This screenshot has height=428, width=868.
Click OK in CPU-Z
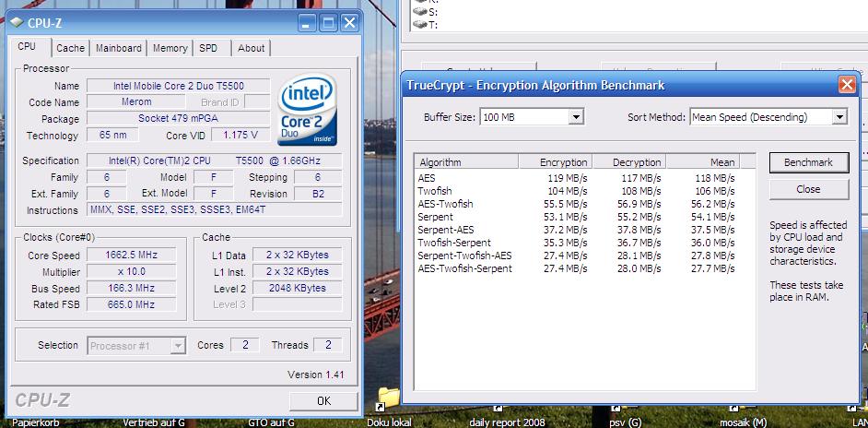click(323, 401)
